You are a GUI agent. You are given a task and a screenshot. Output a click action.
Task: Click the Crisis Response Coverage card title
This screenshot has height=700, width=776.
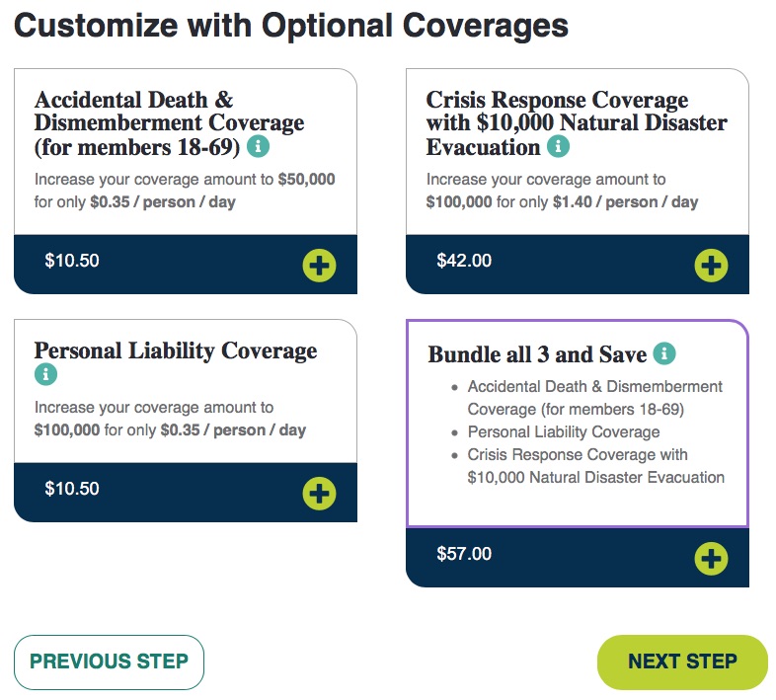click(577, 123)
